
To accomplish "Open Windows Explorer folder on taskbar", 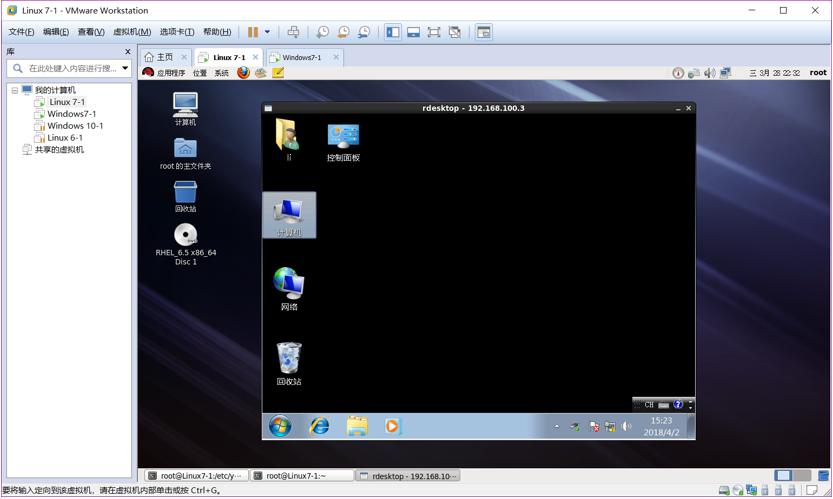I will (x=357, y=426).
